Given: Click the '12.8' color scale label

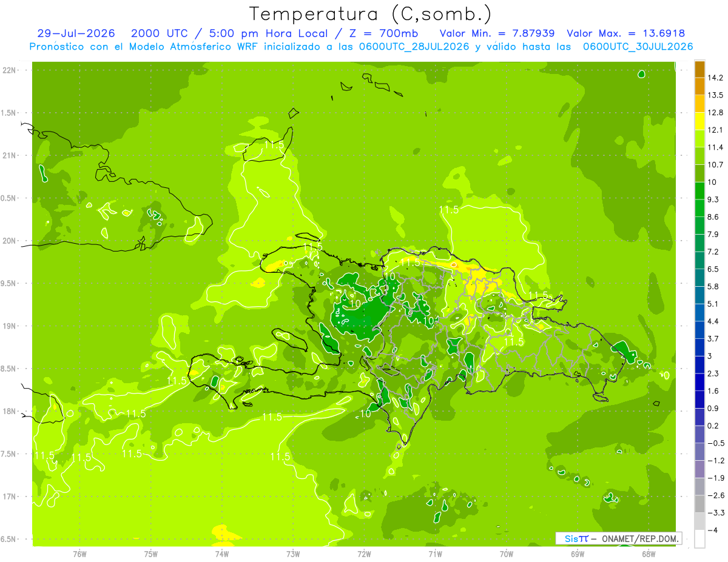Looking at the screenshot, I should (x=715, y=113).
